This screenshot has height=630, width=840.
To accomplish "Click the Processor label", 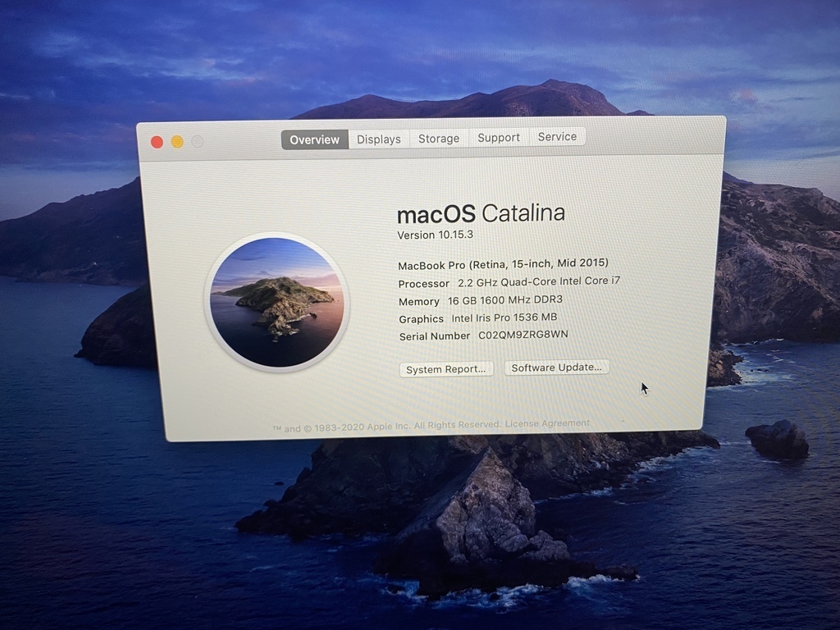I will click(424, 283).
